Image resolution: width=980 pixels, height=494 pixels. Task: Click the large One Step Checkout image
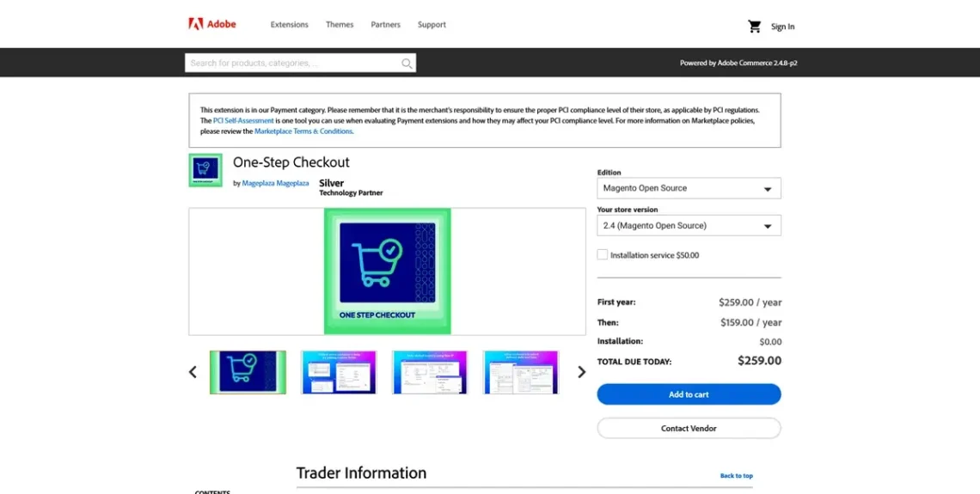click(x=388, y=271)
